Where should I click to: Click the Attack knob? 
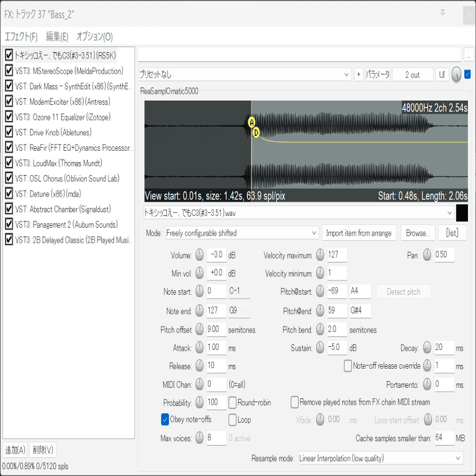click(199, 348)
